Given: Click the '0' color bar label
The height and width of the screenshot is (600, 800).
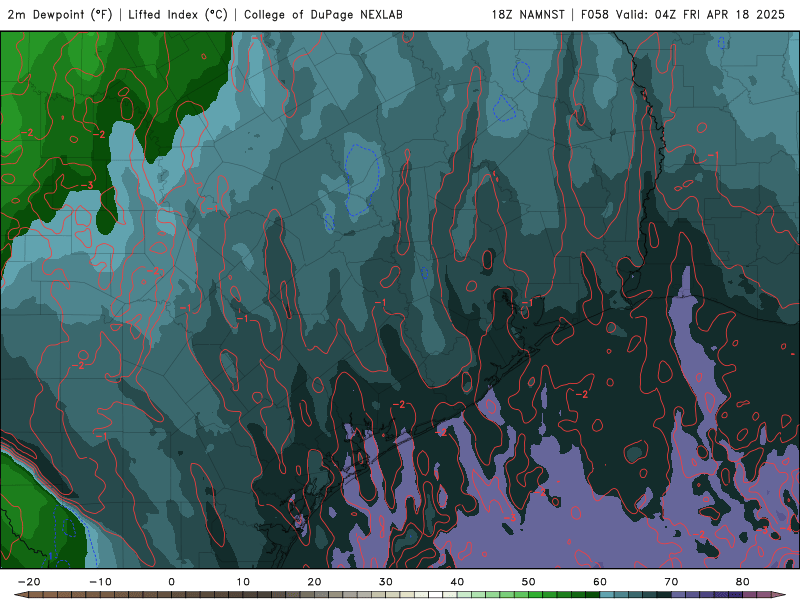Looking at the screenshot, I should [171, 582].
